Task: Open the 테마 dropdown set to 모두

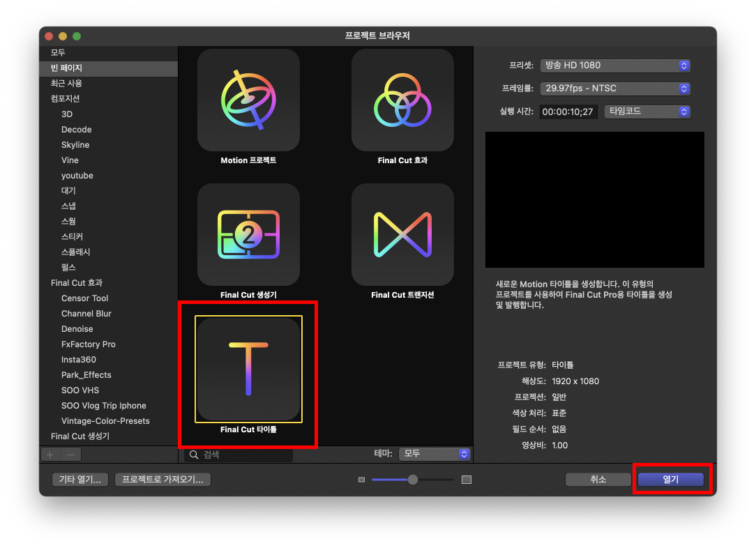Action: point(434,454)
